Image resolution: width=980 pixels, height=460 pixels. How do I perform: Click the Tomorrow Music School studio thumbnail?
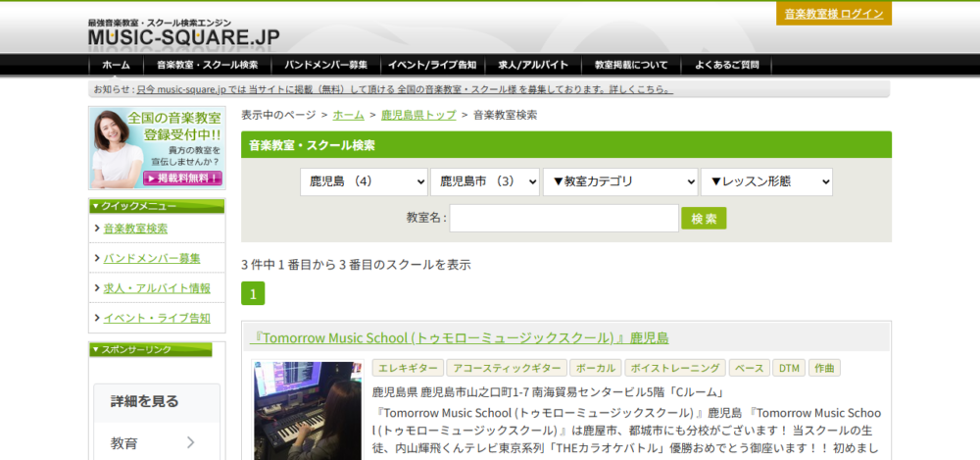click(308, 410)
